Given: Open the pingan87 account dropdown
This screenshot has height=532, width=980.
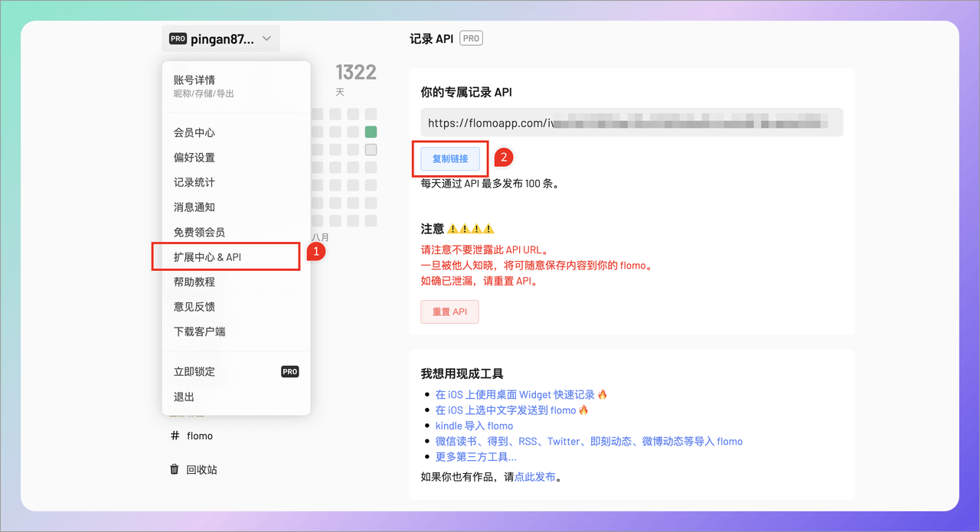Looking at the screenshot, I should click(220, 38).
